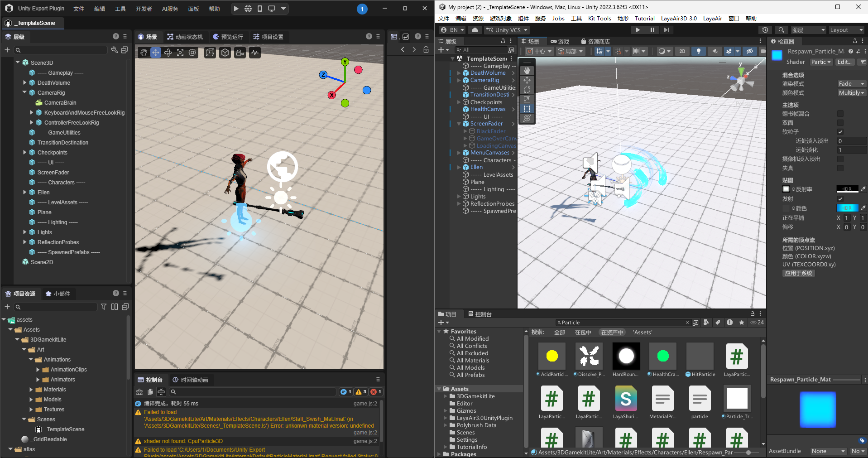Open the 颜色模式 Multiply dropdown
The width and height of the screenshot is (868, 458).
[851, 93]
